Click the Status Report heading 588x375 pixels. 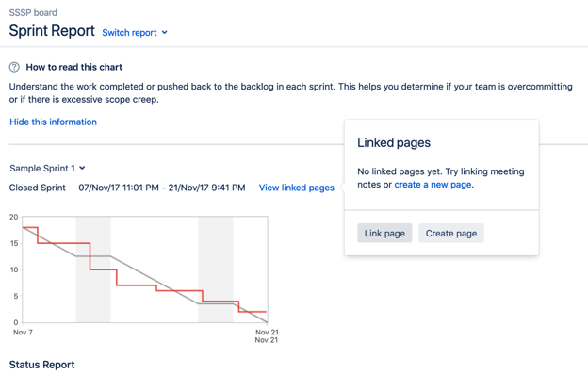point(41,365)
